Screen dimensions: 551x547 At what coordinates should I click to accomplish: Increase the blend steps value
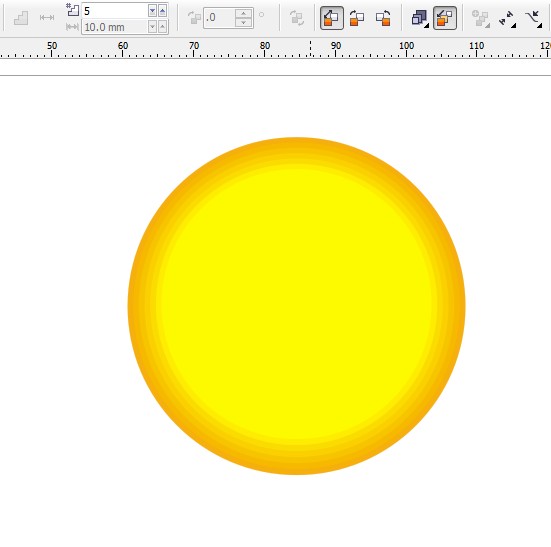pyautogui.click(x=162, y=11)
